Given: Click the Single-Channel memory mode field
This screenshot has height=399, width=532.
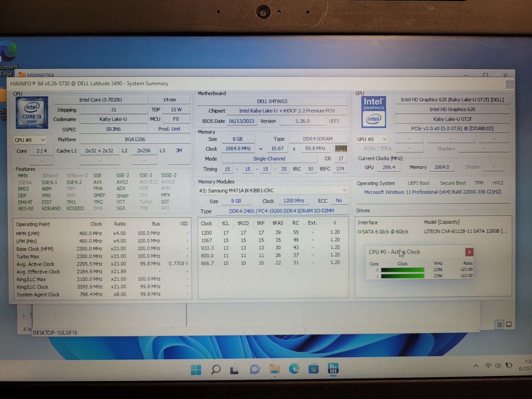Looking at the screenshot, I should [x=269, y=159].
